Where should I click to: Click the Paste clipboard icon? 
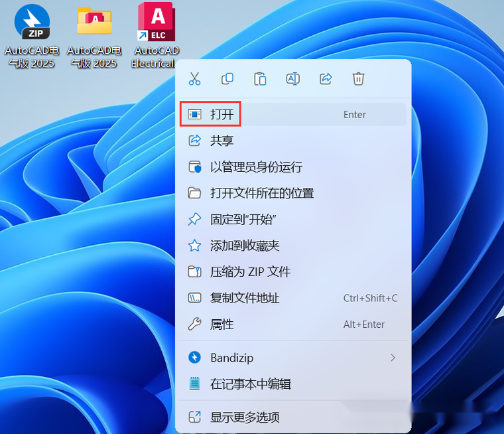[260, 79]
